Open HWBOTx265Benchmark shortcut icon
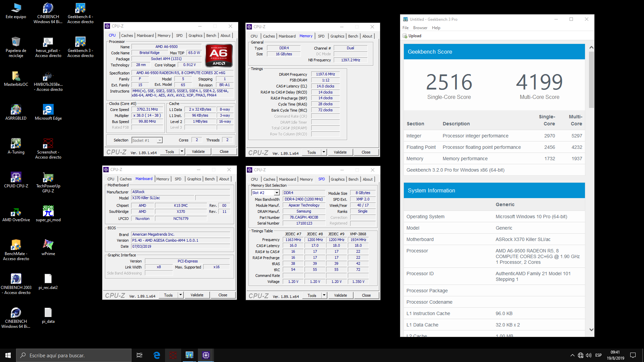Screen dimensions: 644x362 click(x=48, y=81)
